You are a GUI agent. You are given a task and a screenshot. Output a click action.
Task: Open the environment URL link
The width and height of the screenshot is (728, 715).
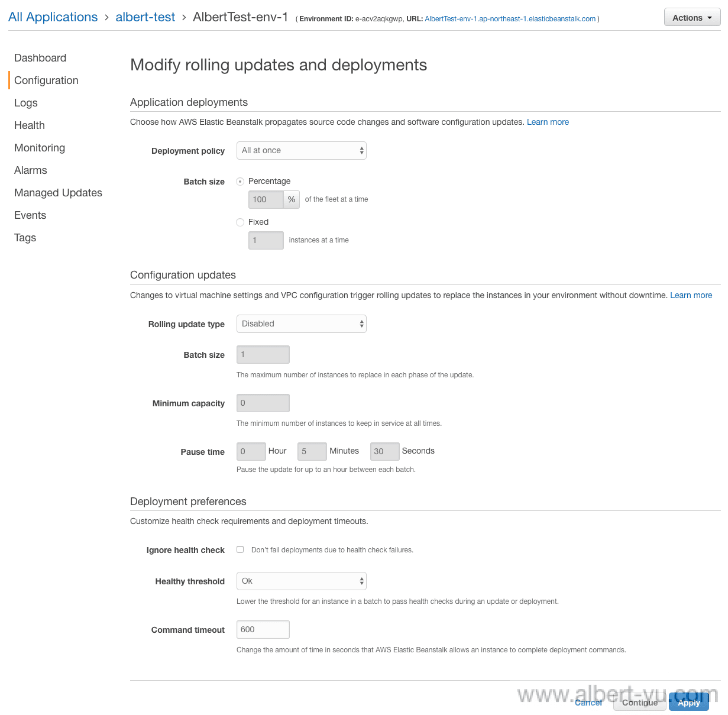click(x=510, y=19)
